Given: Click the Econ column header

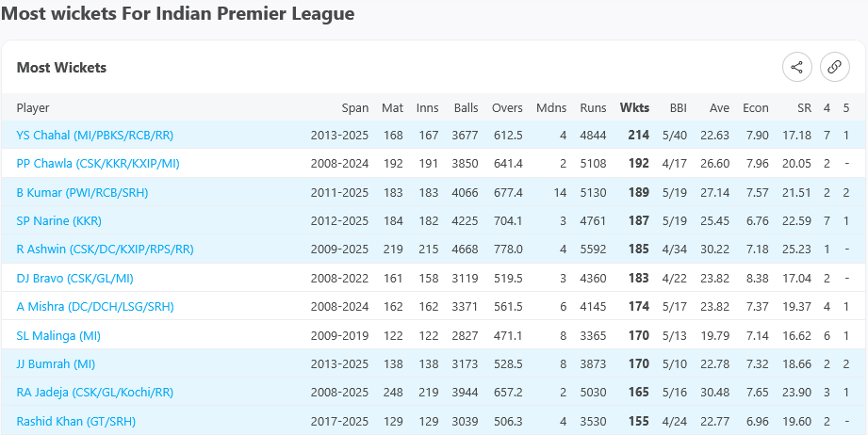Looking at the screenshot, I should click(x=756, y=107).
